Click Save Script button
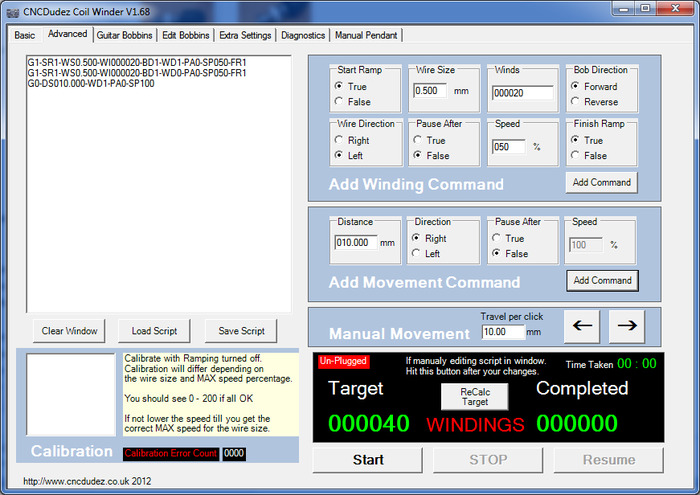Image resolution: width=700 pixels, height=495 pixels. (241, 331)
